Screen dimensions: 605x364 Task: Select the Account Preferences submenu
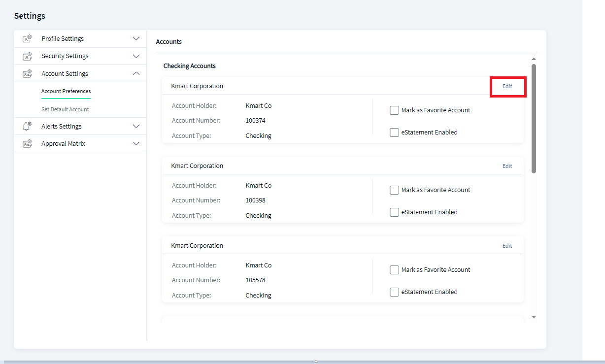click(x=66, y=91)
